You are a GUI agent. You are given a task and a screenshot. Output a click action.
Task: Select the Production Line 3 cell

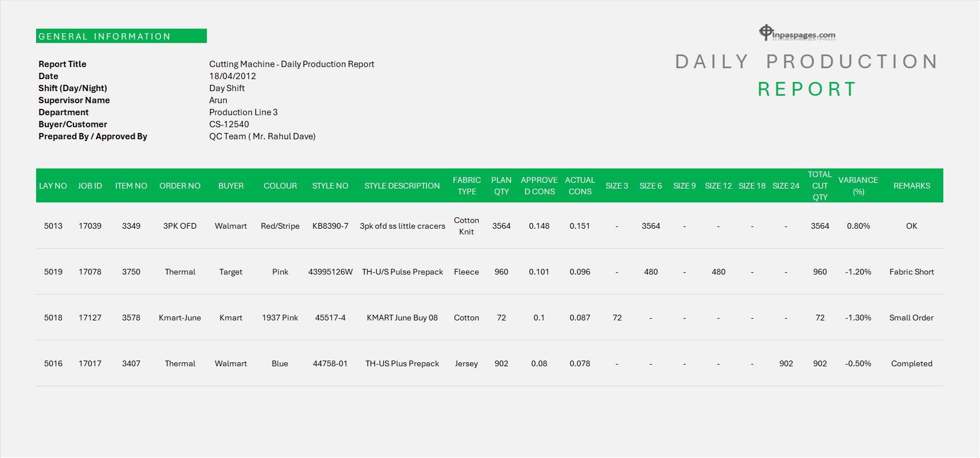tap(243, 112)
